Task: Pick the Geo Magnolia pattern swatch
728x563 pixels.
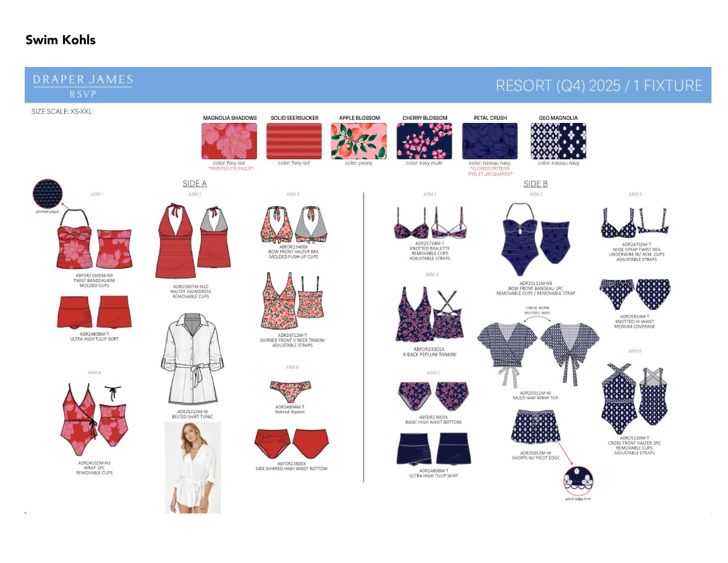Action: tap(558, 141)
